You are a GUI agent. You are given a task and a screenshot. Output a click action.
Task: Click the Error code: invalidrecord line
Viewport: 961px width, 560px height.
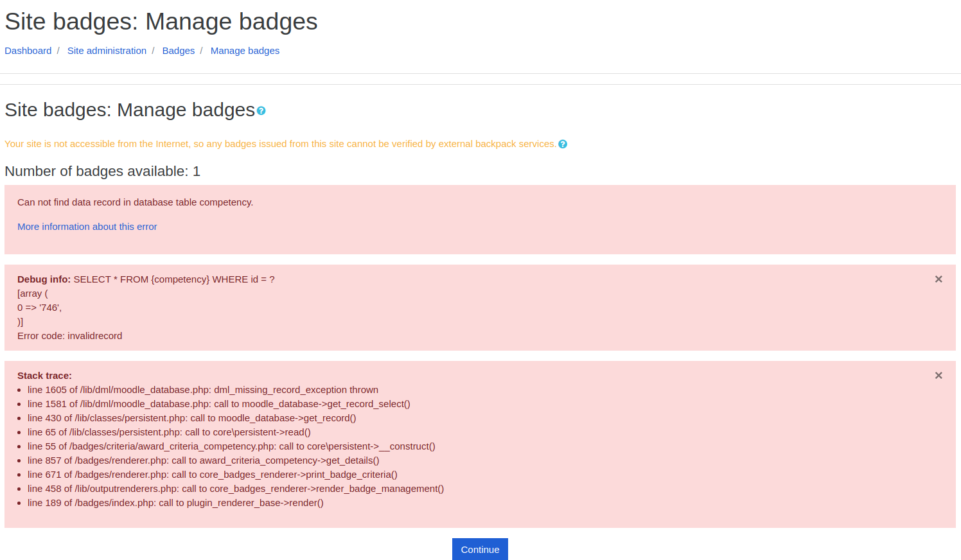click(69, 336)
